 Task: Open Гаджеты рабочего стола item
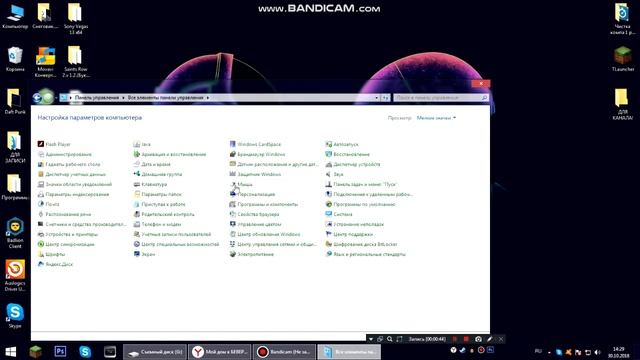pos(69,164)
